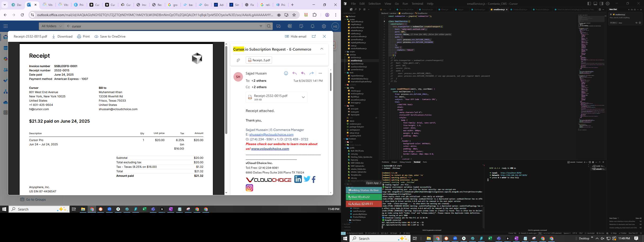Screen dimensions: 644x242
Task: Open shussain@vcloudchoice.com email link
Action: click(x=271, y=134)
